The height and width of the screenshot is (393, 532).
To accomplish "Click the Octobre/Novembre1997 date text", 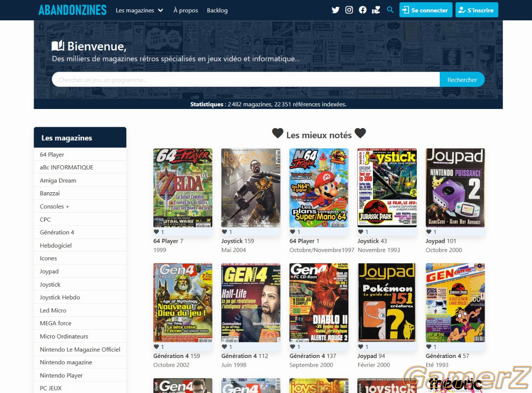I will pyautogui.click(x=322, y=250).
